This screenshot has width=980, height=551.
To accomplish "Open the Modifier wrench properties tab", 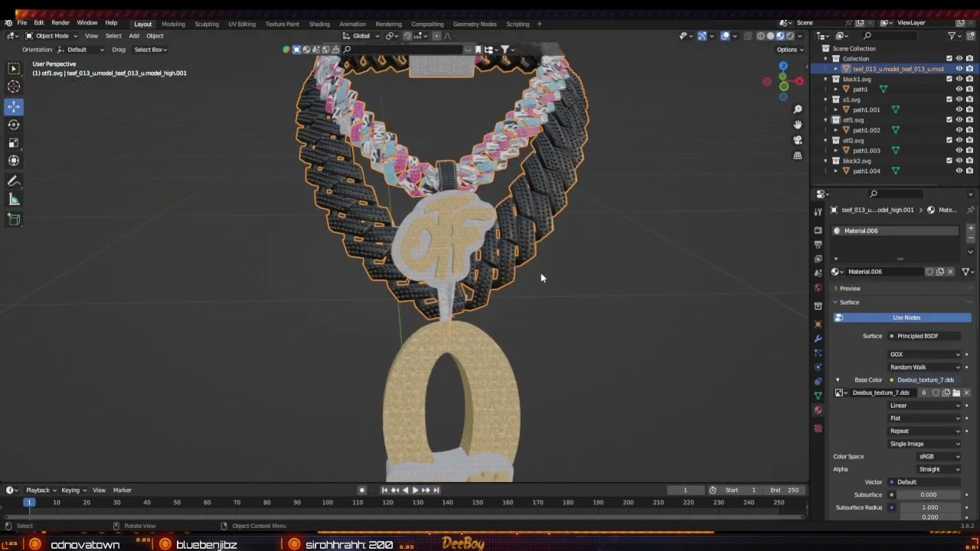I will pos(818,338).
